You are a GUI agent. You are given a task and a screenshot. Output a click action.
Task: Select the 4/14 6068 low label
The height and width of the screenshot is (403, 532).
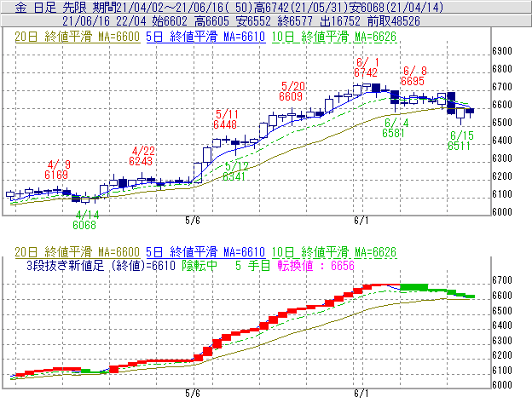point(85,220)
